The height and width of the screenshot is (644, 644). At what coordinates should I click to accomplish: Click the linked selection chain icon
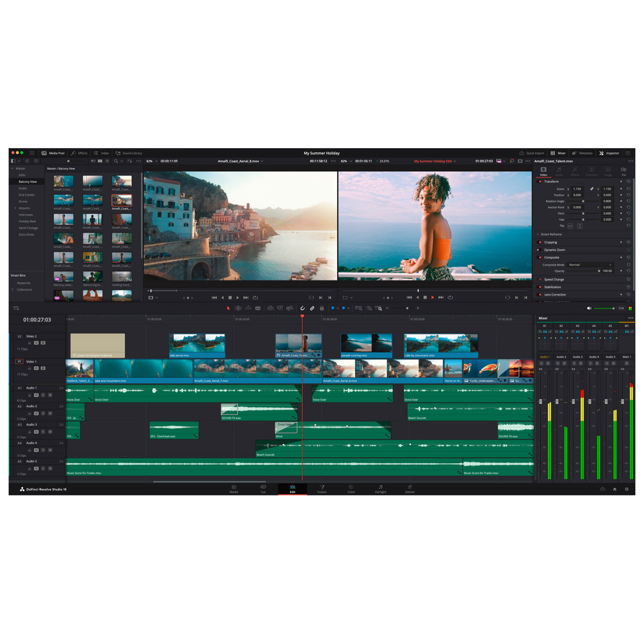pyautogui.click(x=312, y=308)
